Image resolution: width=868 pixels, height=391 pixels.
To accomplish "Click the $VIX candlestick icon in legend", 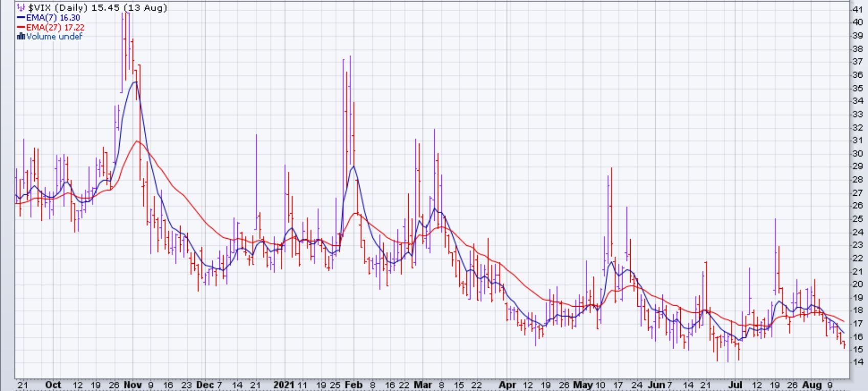I will [21, 8].
